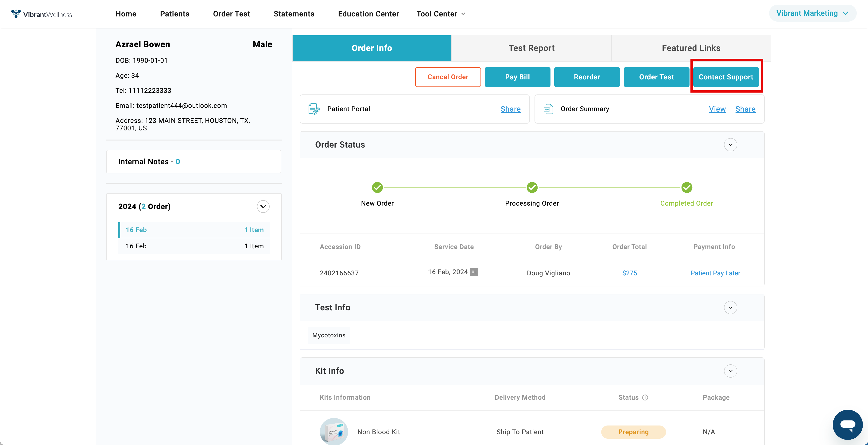Click the Vibrant Wellness logo
868x445 pixels.
pyautogui.click(x=41, y=14)
